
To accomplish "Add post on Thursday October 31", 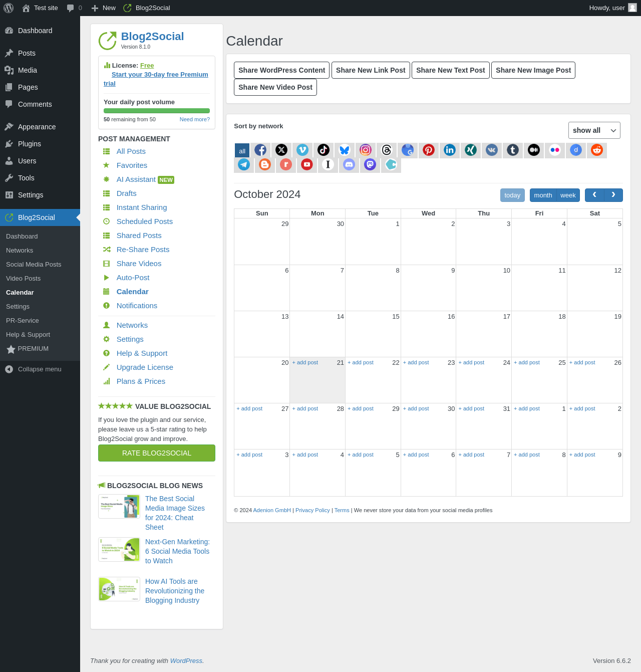I will click(471, 408).
